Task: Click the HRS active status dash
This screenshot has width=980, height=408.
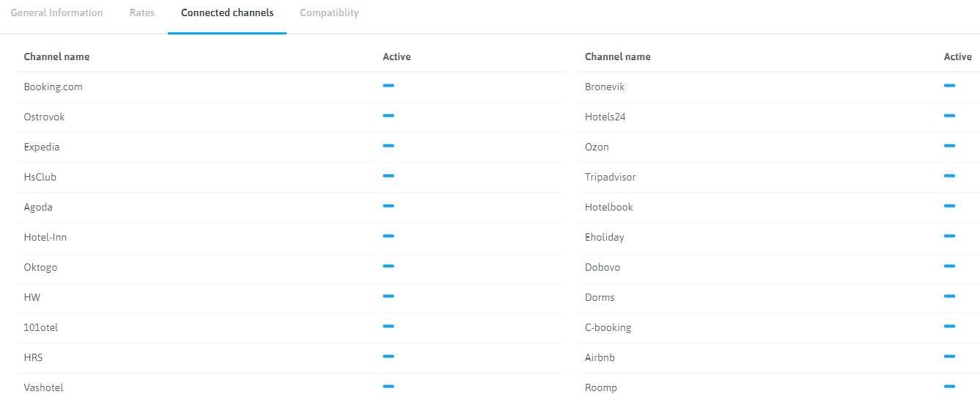Action: (x=388, y=357)
